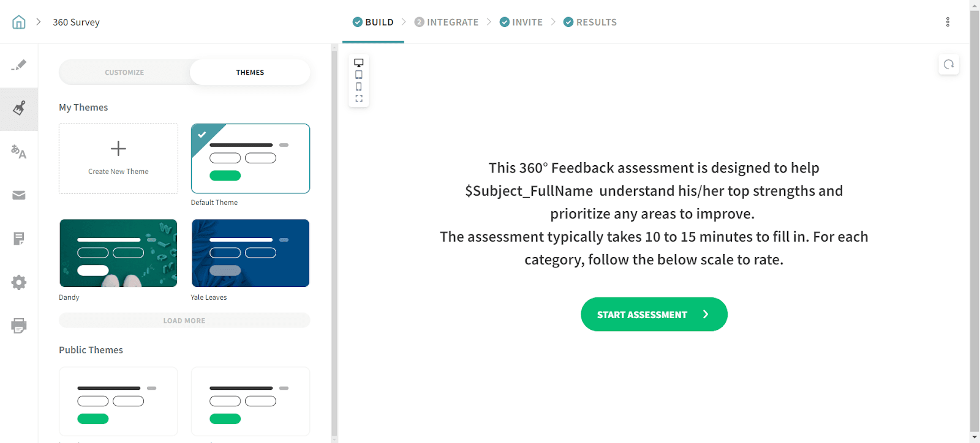This screenshot has width=980, height=443.
Task: Switch to the Customize tab
Action: (x=124, y=72)
